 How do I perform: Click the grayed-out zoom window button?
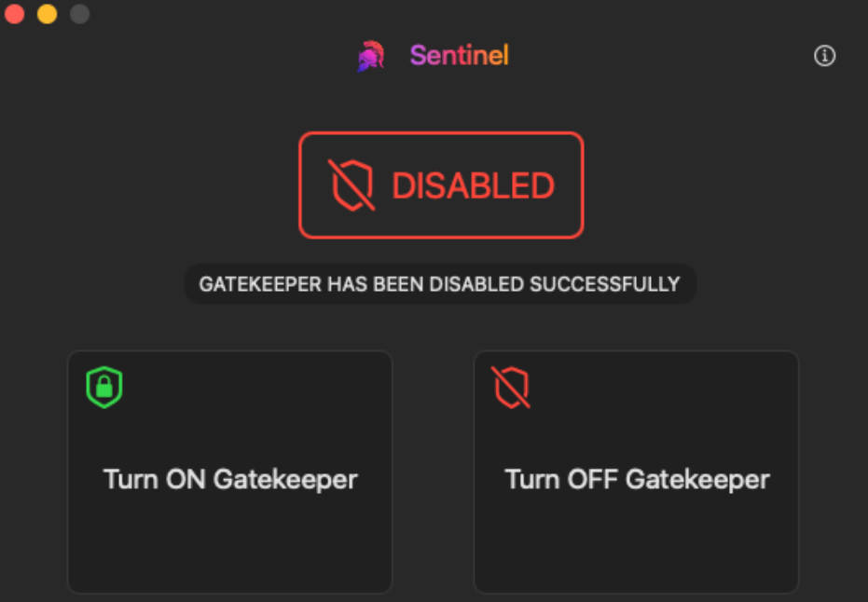pyautogui.click(x=79, y=14)
